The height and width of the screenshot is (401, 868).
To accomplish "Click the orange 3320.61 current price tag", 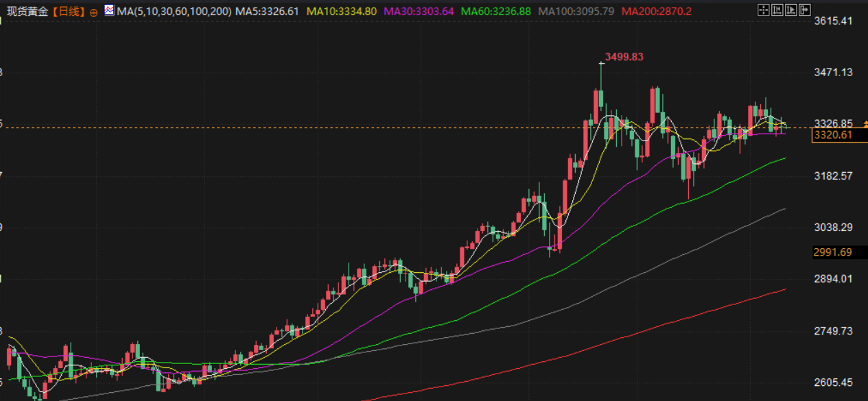I will tap(832, 135).
